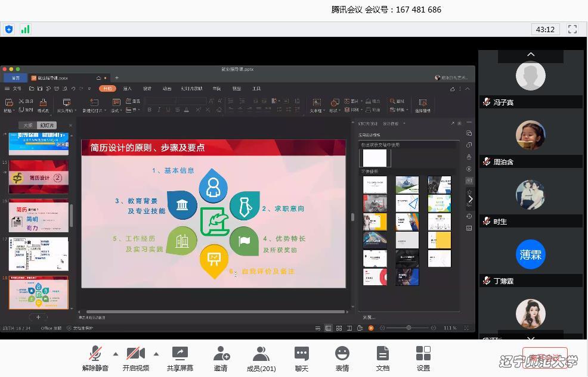This screenshot has width=588, height=377.
Task: Click the muted mic icon beside 丁薄霖
Action: 487,281
